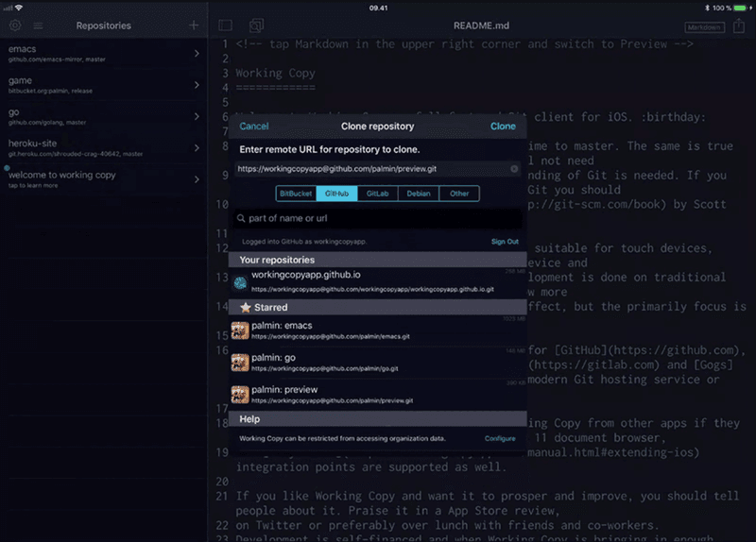Tap the 'Working Copy' heading on line 3
This screenshot has width=756, height=542.
(x=275, y=74)
